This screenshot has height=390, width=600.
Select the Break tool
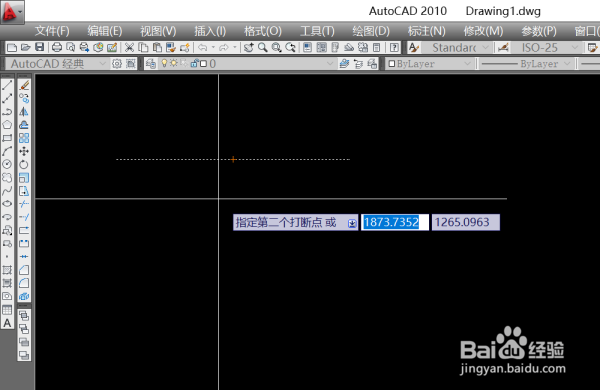(x=24, y=243)
